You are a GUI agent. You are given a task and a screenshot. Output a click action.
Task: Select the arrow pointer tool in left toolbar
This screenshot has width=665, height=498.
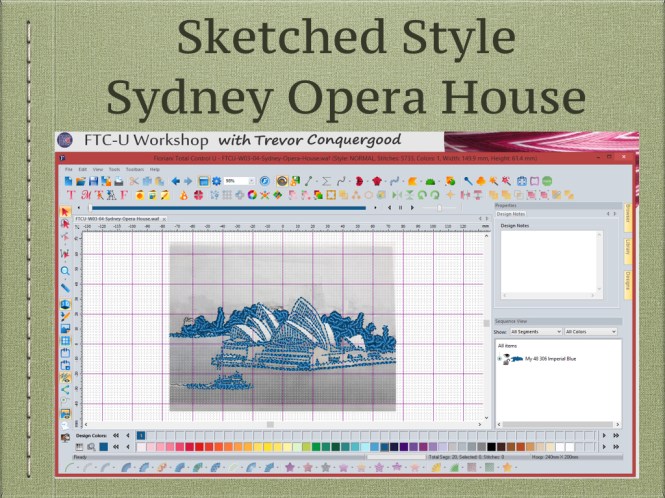(x=66, y=212)
